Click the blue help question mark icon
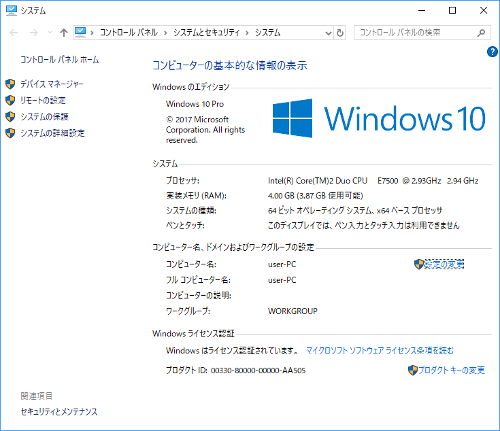500x431 pixels. pyautogui.click(x=492, y=52)
